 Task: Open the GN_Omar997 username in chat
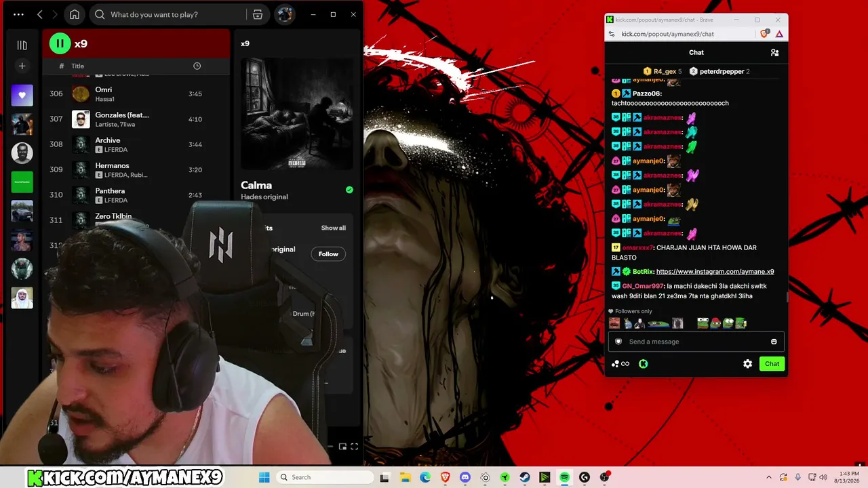click(643, 286)
